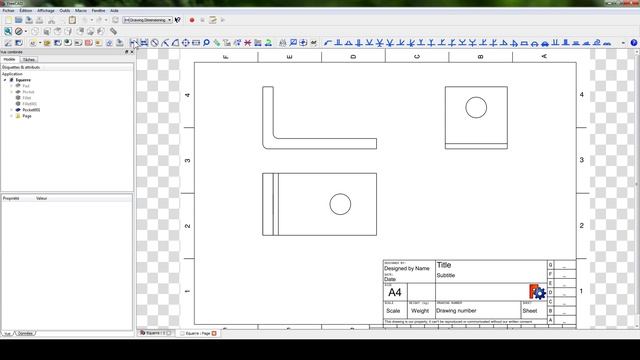Click the red Record macro button
This screenshot has width=640, height=360.
[x=192, y=20]
